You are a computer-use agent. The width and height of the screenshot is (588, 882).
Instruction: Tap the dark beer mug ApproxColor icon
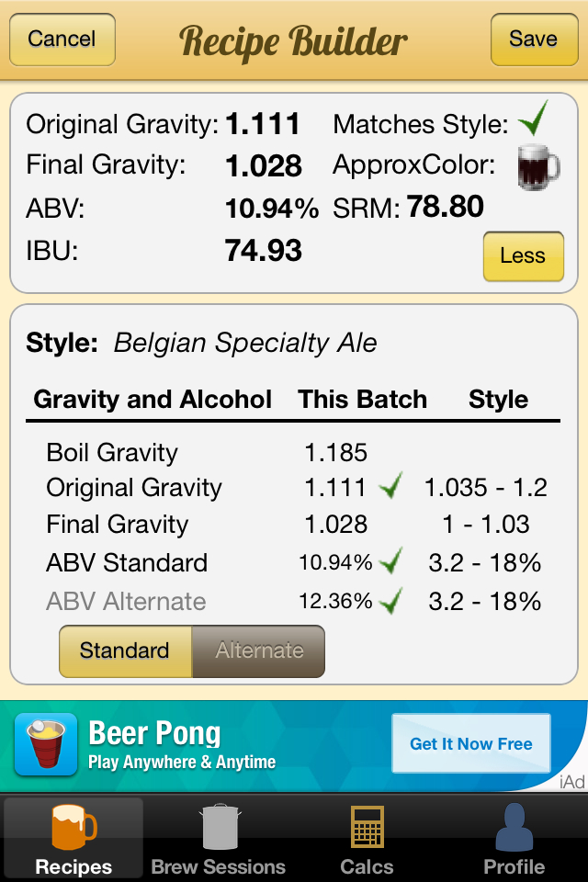pyautogui.click(x=537, y=167)
